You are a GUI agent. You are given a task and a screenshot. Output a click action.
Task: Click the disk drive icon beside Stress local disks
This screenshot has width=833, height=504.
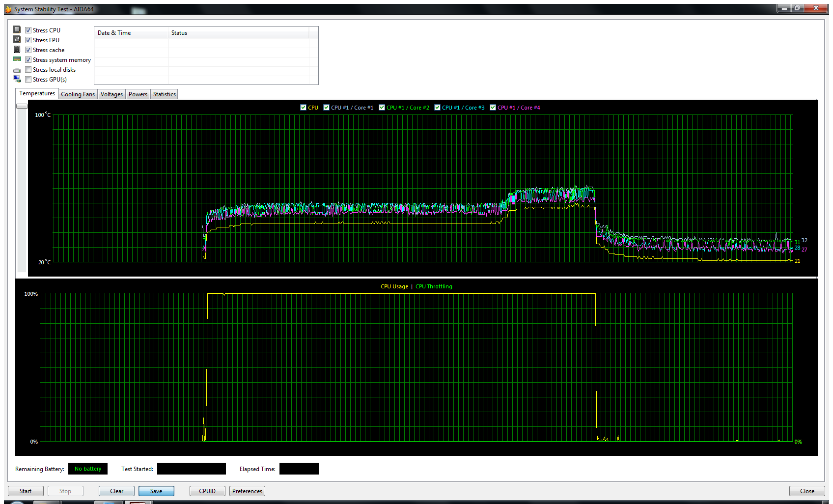[x=17, y=70]
